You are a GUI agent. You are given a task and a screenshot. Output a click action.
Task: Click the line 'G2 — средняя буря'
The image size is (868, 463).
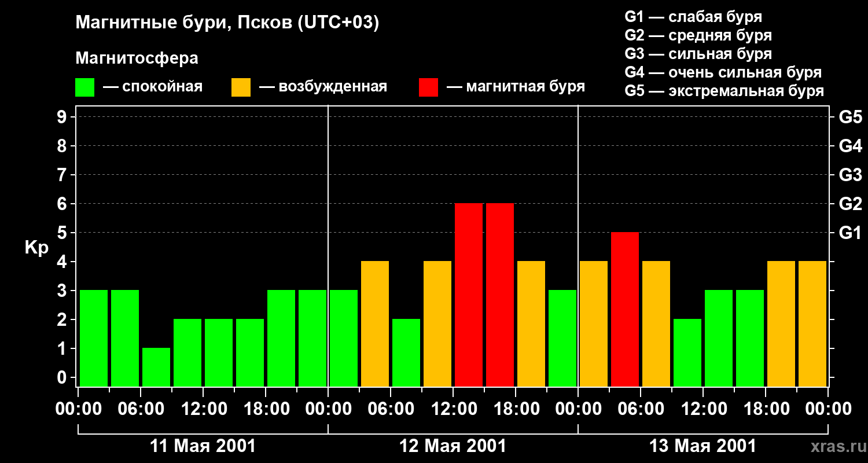(698, 35)
